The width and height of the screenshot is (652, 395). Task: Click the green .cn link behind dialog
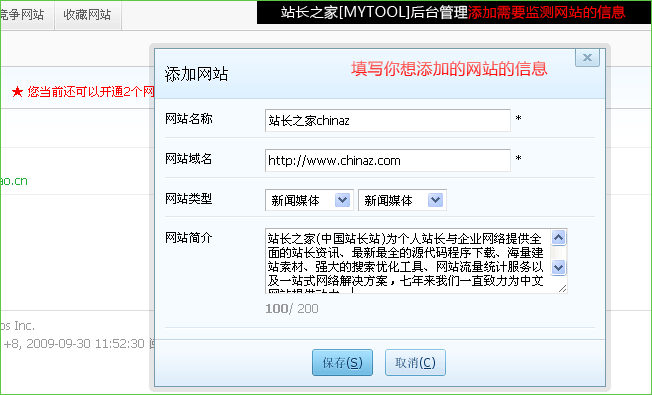coord(14,181)
